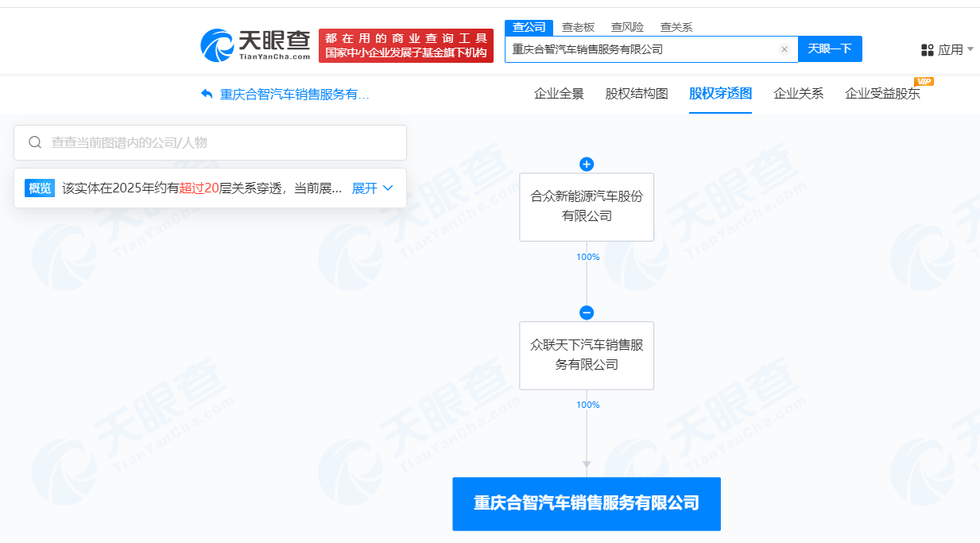Switch to 查老板 search tab
The width and height of the screenshot is (980, 543).
578,27
